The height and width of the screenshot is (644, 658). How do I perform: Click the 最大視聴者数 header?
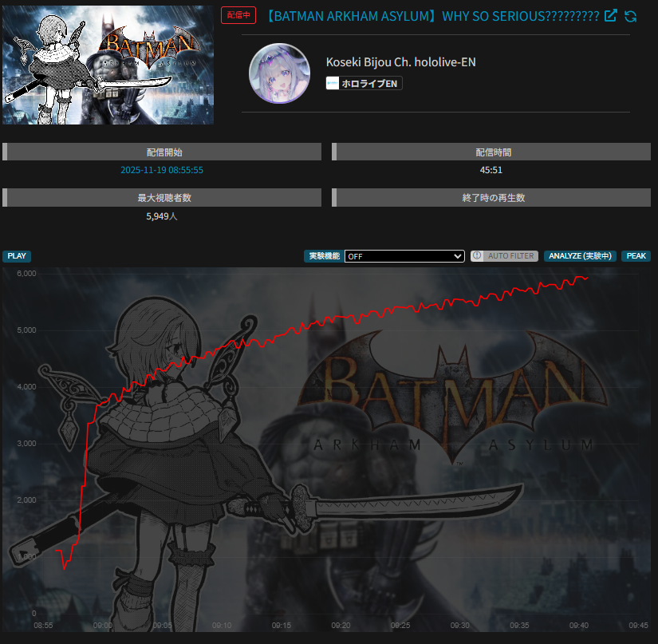tap(162, 197)
